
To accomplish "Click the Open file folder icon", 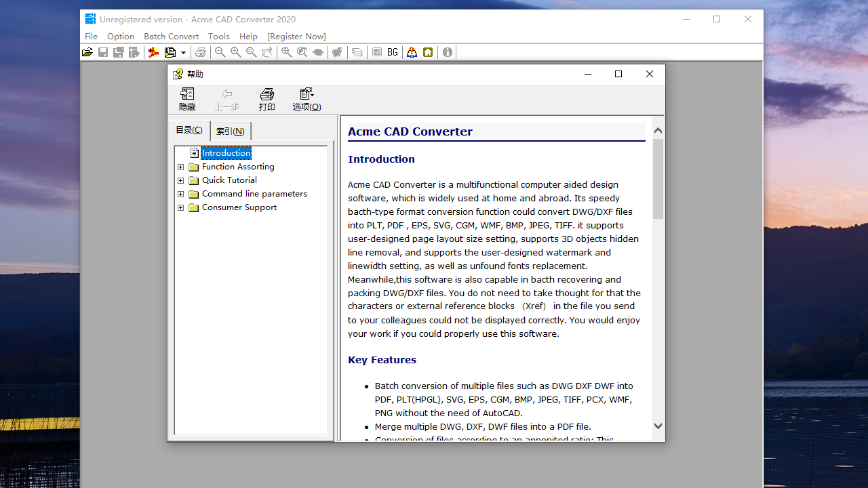I will [x=87, y=52].
